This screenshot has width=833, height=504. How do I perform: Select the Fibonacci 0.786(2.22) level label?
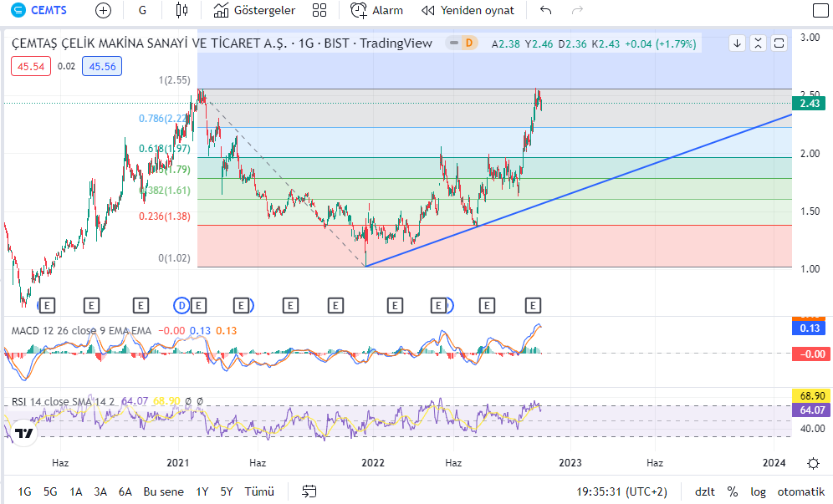(x=165, y=119)
